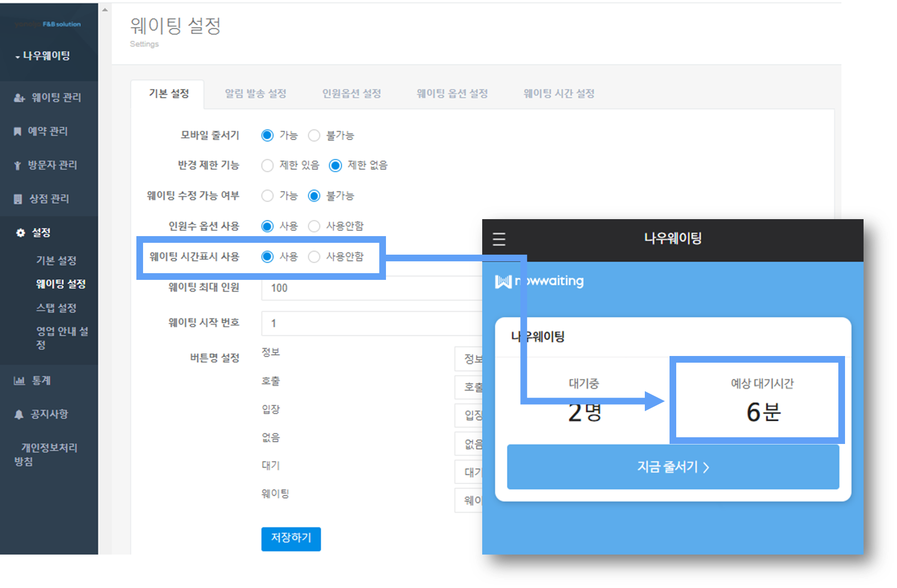Image resolution: width=897 pixels, height=588 pixels.
Task: Click the 웨이팅 최대 인원 input field
Action: 372,288
